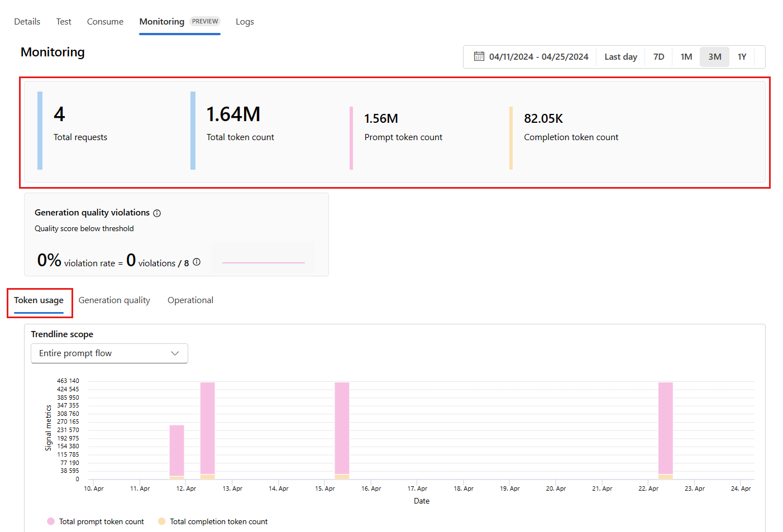
Task: Click info icon beside Generation quality violations
Action: pos(157,213)
